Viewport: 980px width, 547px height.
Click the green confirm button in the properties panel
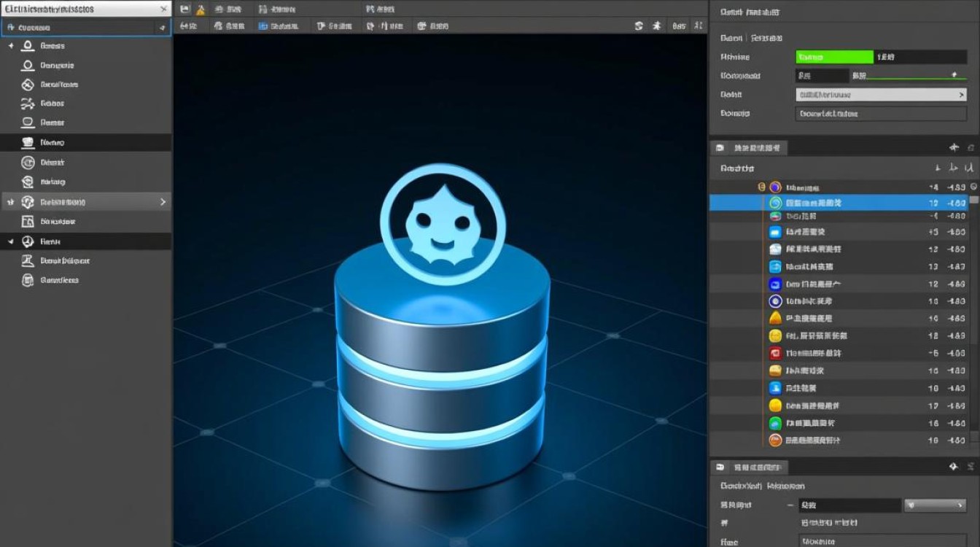tap(833, 56)
